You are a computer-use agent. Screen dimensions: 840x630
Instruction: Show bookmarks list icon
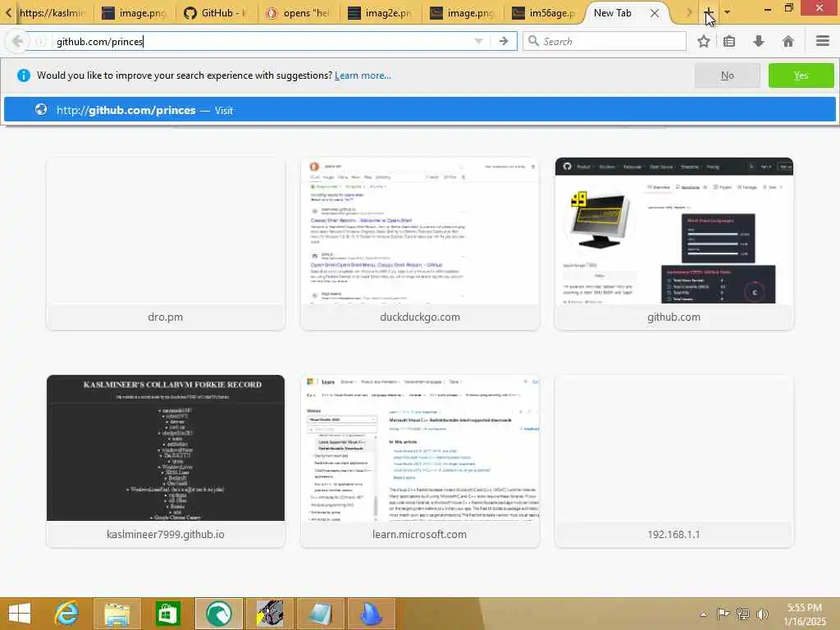(729, 41)
